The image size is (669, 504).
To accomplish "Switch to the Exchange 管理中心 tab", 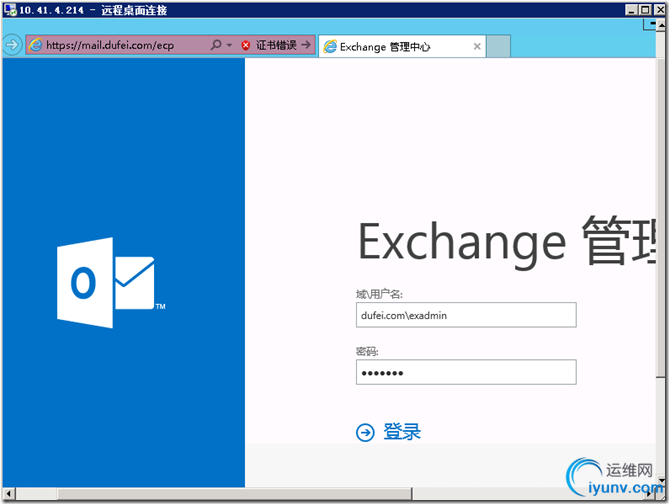I will 401,46.
